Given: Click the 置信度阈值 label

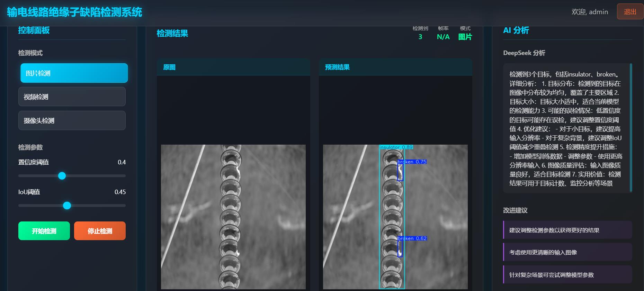Looking at the screenshot, I should pyautogui.click(x=34, y=162).
